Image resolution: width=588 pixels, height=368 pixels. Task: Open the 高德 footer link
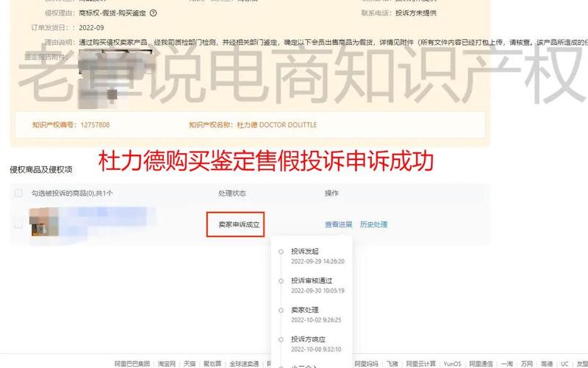pos(547,364)
